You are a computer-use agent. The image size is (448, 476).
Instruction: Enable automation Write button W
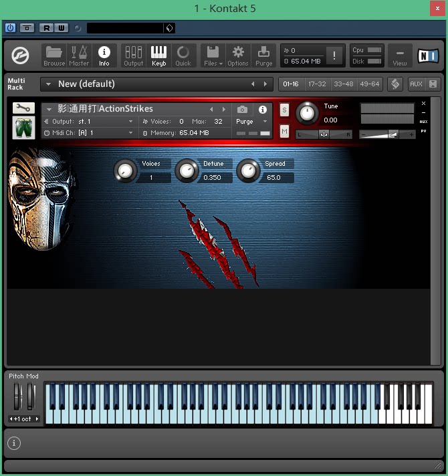62,28
